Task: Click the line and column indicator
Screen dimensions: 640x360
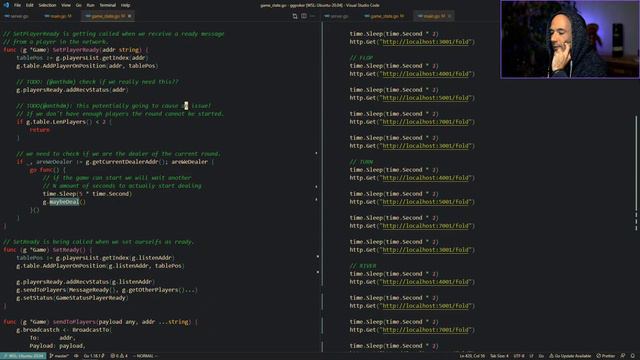Action: pyautogui.click(x=472, y=356)
